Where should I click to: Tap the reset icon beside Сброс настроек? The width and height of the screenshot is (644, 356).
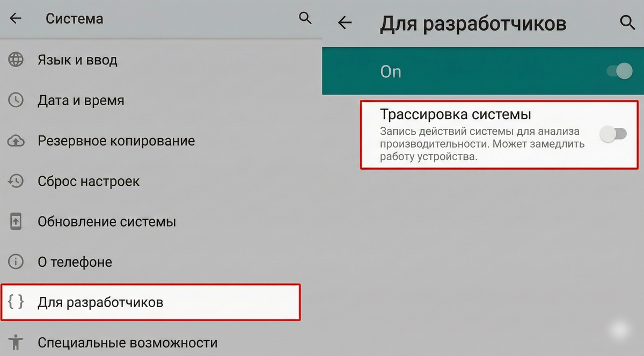coord(16,181)
